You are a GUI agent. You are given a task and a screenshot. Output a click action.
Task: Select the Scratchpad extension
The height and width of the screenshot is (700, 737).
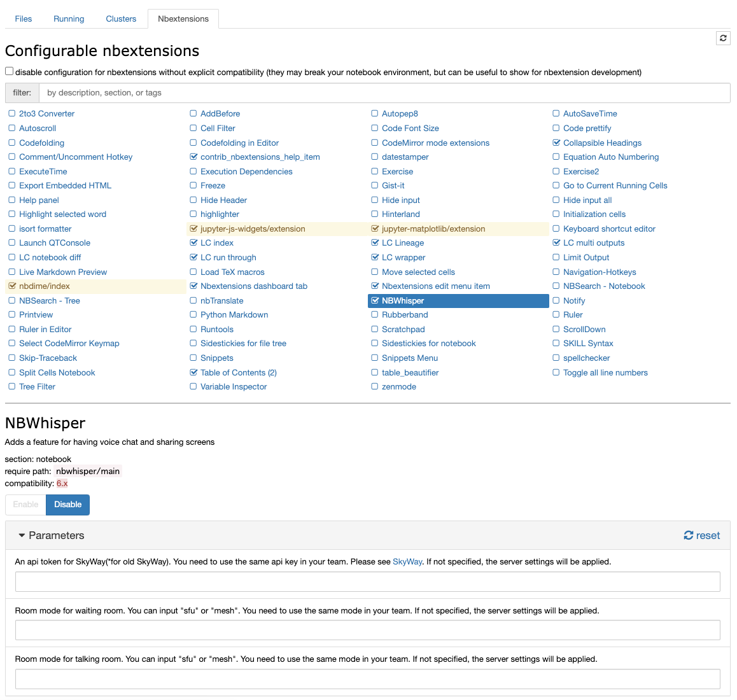click(x=404, y=330)
